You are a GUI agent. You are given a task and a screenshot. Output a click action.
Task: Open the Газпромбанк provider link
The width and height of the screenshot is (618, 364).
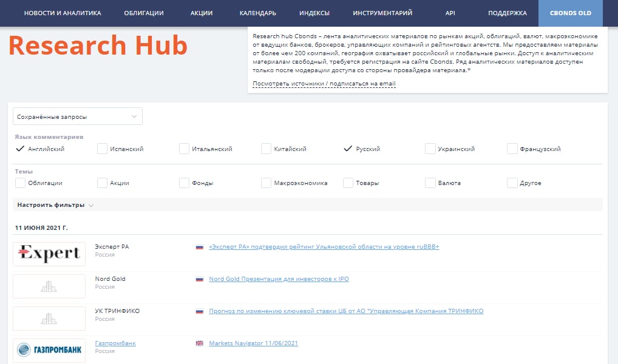tap(115, 343)
